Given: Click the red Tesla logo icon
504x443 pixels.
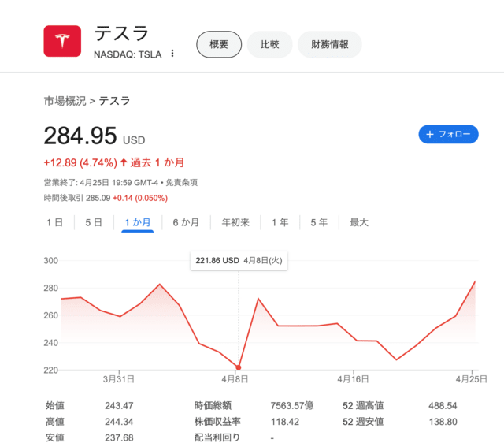Looking at the screenshot, I should pyautogui.click(x=62, y=41).
